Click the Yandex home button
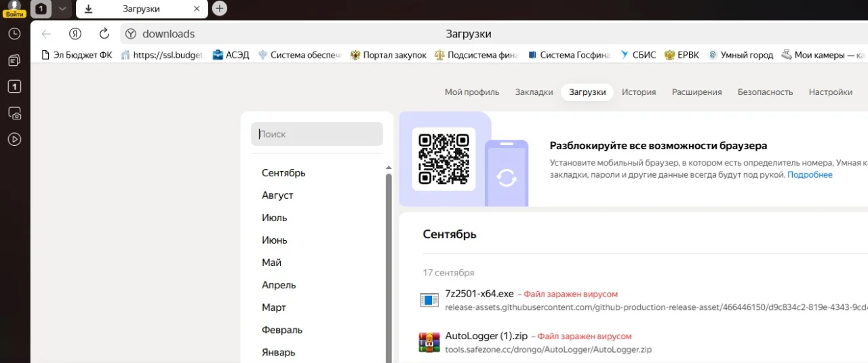 [75, 34]
